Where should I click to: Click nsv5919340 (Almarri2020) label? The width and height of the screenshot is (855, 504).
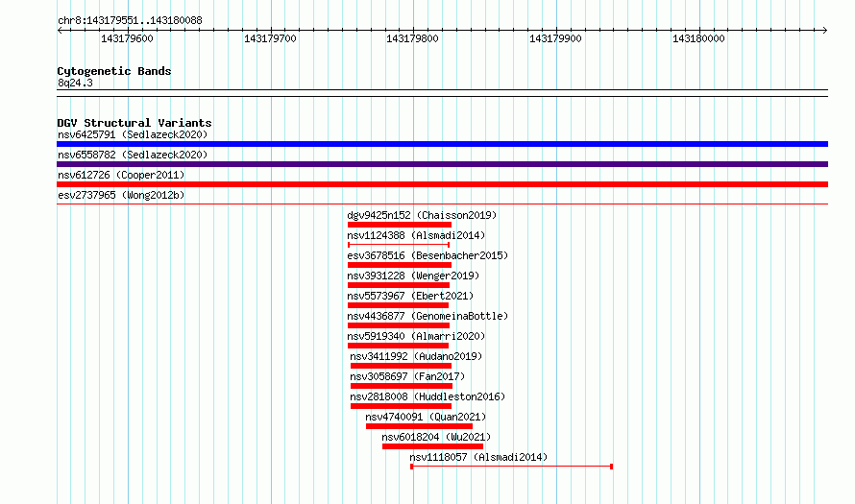tap(416, 336)
